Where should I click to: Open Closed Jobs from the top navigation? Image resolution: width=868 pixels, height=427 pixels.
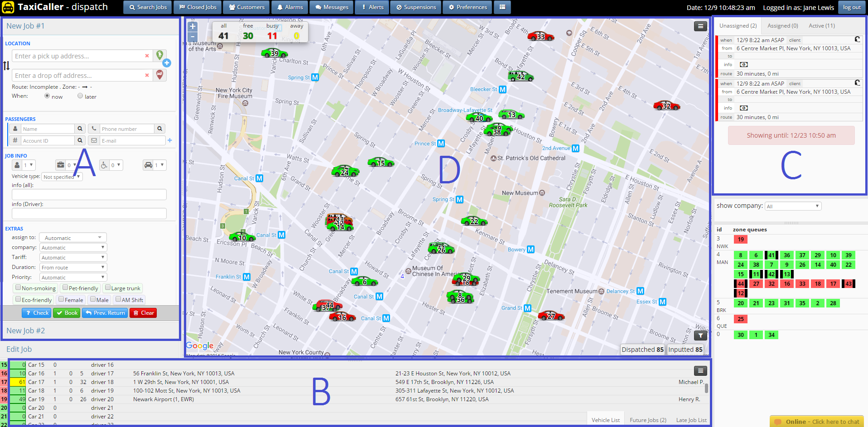pyautogui.click(x=197, y=7)
